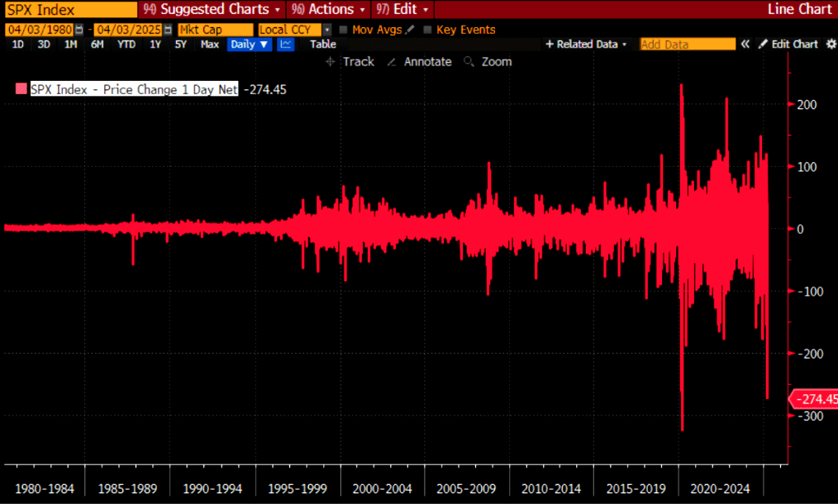Viewport: 838px width, 504px height.
Task: Enable the Mov Avgs checkbox
Action: [344, 30]
